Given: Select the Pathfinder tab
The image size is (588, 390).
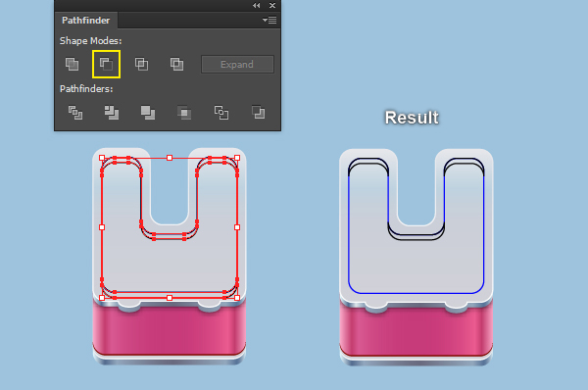Looking at the screenshot, I should tap(86, 21).
